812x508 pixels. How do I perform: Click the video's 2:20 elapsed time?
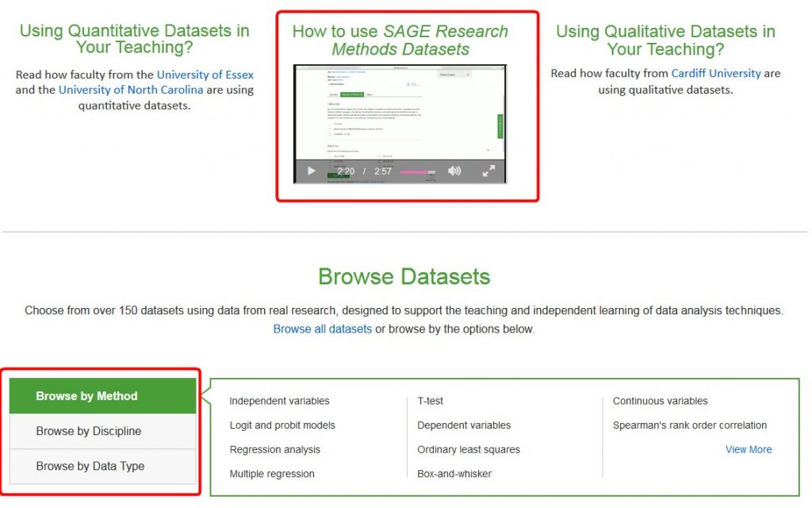[x=346, y=171]
